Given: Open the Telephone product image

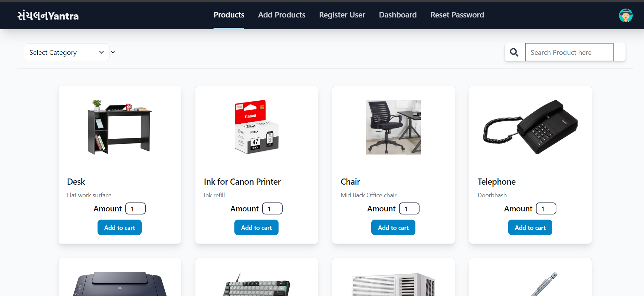Looking at the screenshot, I should click(530, 127).
